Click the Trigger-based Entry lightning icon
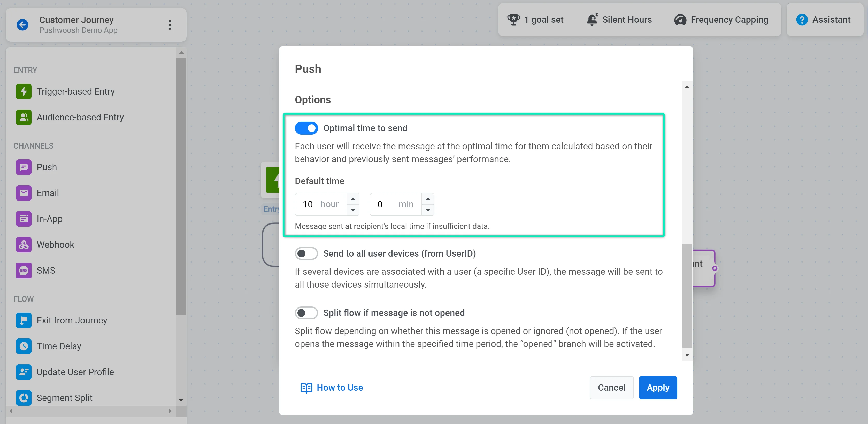The height and width of the screenshot is (424, 868). (x=24, y=92)
